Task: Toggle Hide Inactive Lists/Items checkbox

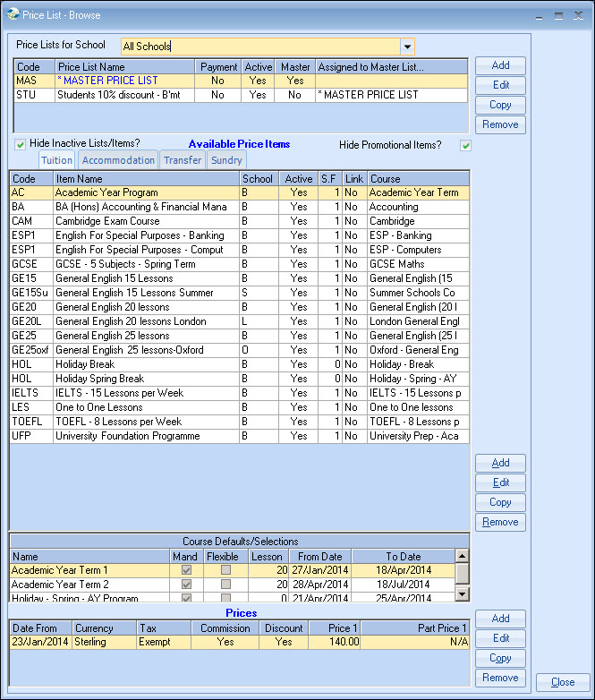Action: (x=20, y=145)
